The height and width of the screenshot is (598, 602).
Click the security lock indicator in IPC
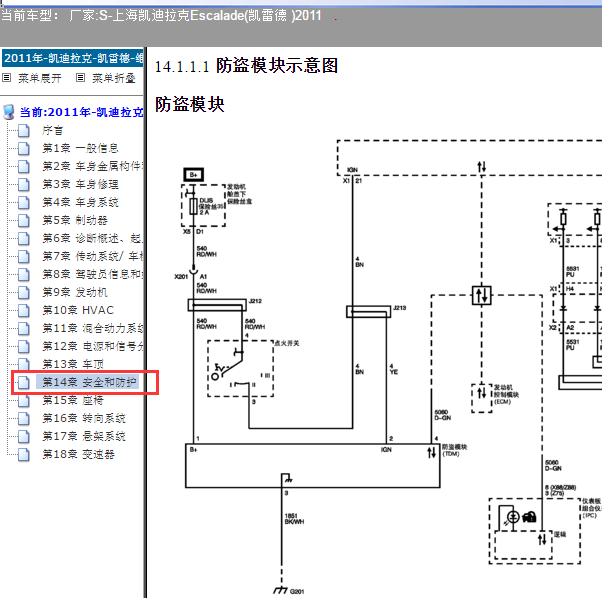click(x=529, y=517)
